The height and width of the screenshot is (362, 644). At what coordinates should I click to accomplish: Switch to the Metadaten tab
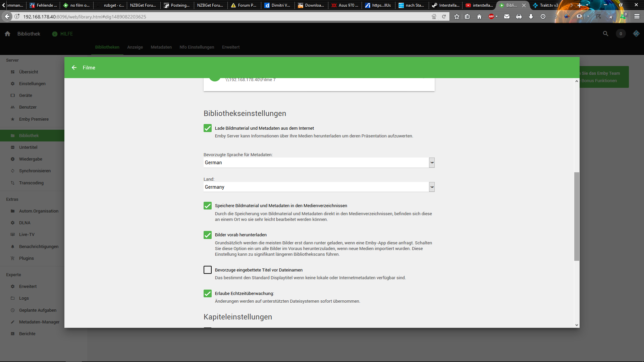tap(161, 47)
